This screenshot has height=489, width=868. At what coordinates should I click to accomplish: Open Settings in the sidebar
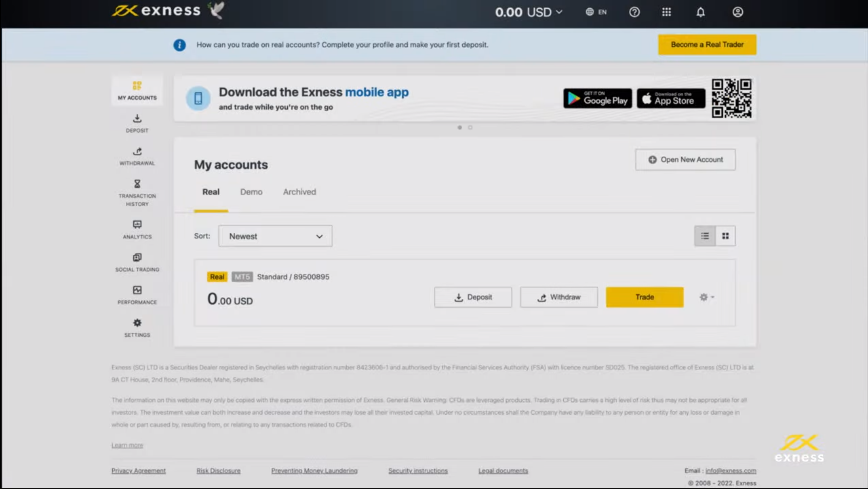click(137, 327)
